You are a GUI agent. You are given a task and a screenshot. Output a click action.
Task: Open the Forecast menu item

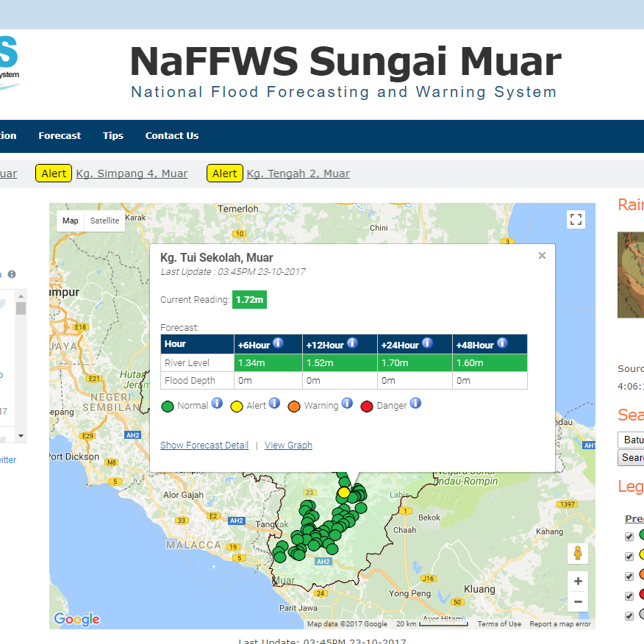(59, 135)
